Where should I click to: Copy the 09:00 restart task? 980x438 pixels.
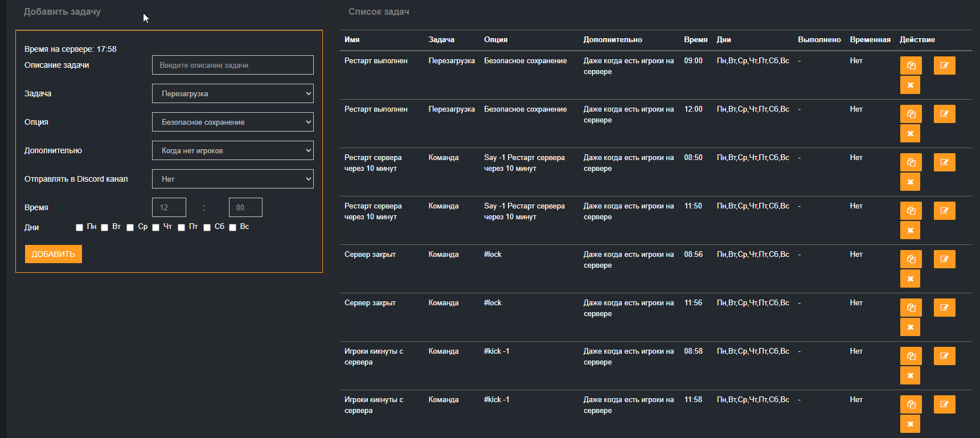click(911, 66)
